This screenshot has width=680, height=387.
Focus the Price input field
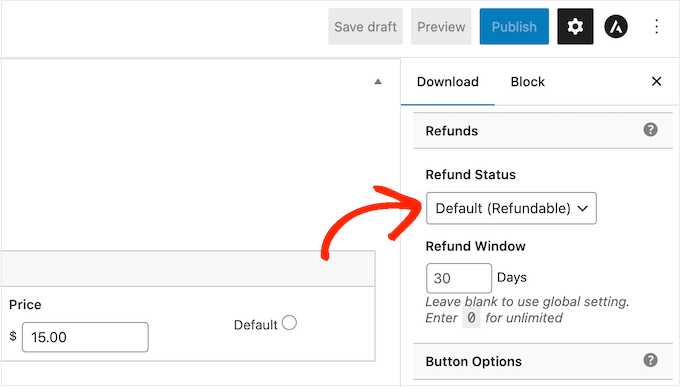(x=85, y=337)
